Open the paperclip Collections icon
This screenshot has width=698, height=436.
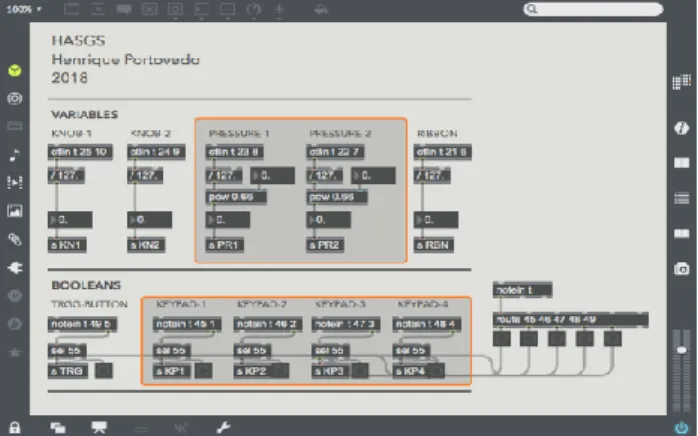15,240
